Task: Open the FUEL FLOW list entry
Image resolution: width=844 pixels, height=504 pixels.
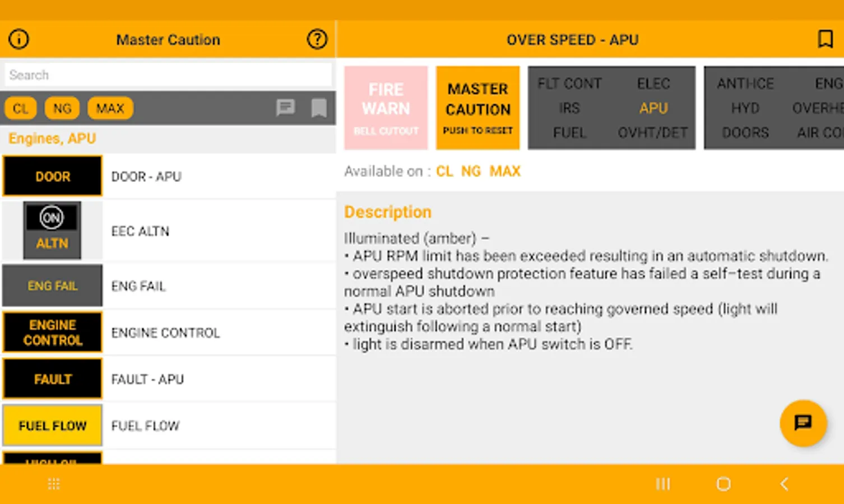Action: (x=168, y=426)
